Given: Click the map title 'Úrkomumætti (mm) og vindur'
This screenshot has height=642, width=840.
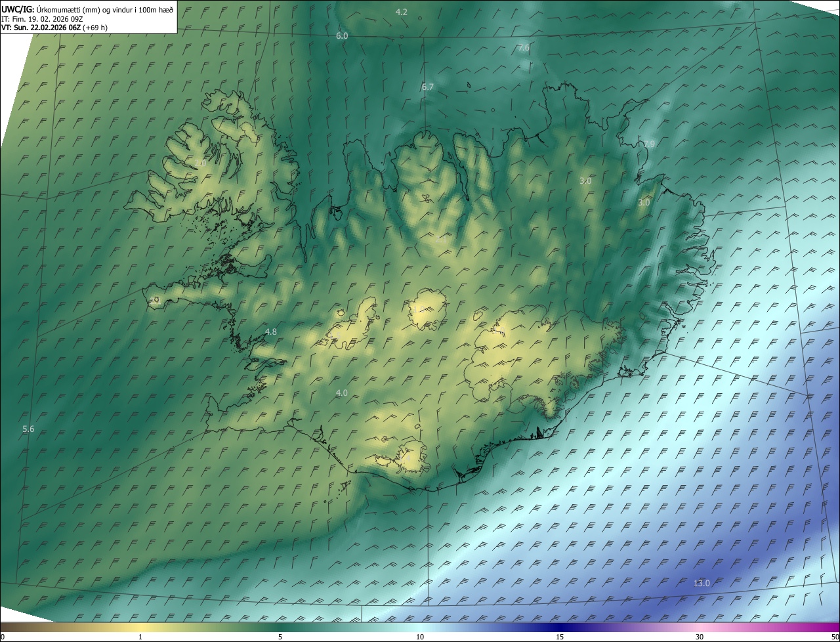Looking at the screenshot, I should [84, 10].
